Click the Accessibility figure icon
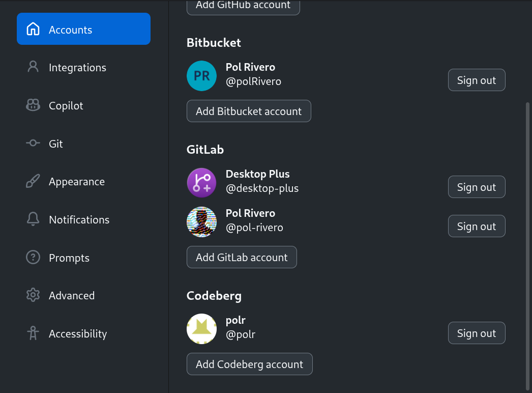532x393 pixels. coord(33,333)
